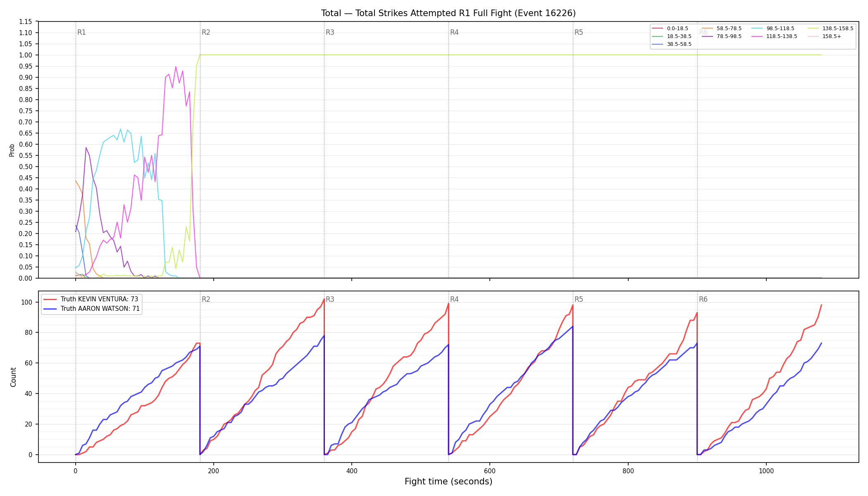Click the 1.00 tick label
The width and height of the screenshot is (868, 496).
click(26, 55)
